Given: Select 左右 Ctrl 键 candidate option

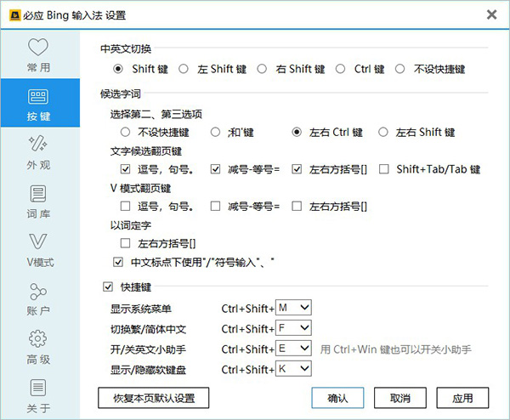Looking at the screenshot, I should (x=297, y=132).
